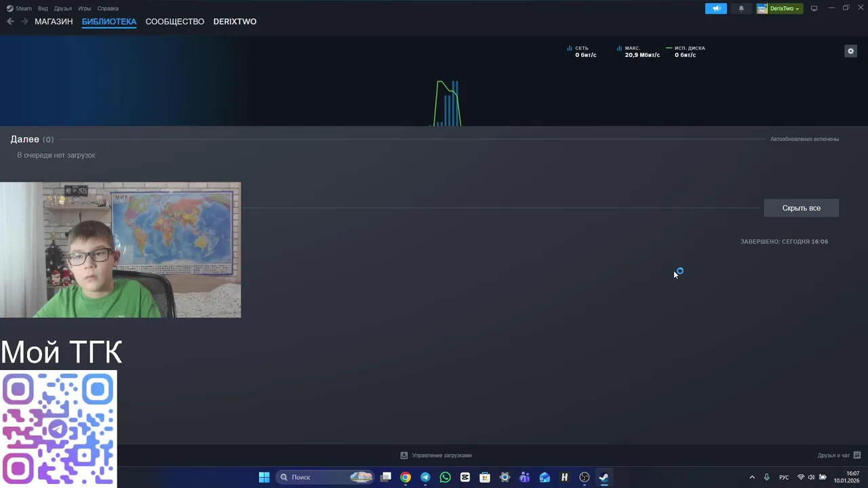Open the notifications bell
The height and width of the screenshot is (488, 868).
click(x=741, y=9)
